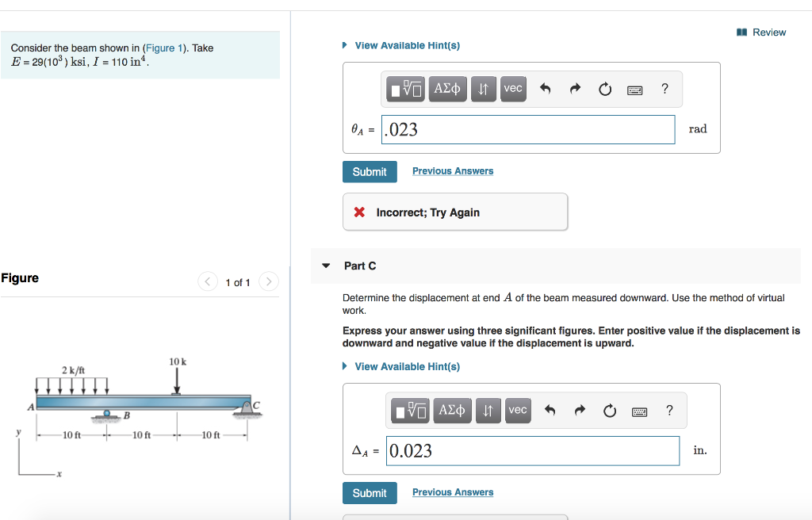Submit the θA answer

pos(370,172)
